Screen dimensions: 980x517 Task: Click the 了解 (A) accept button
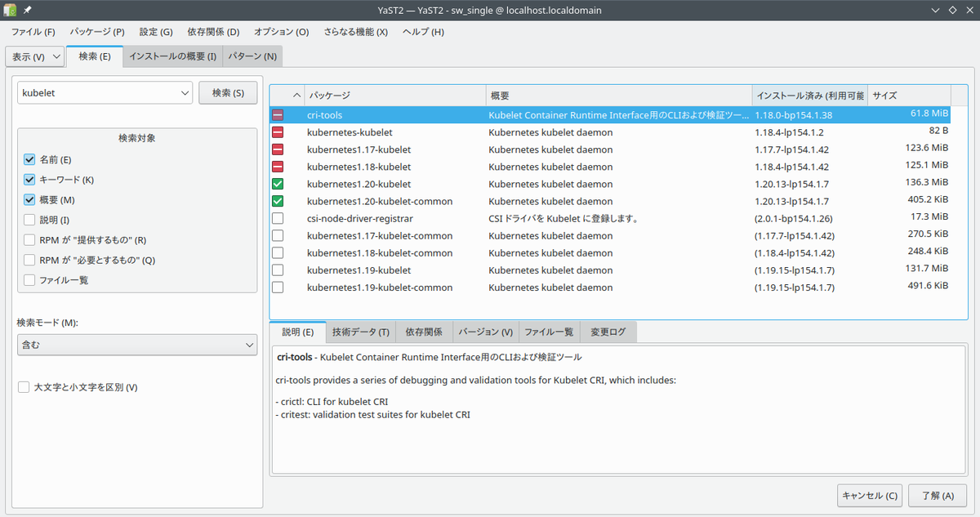(x=938, y=495)
